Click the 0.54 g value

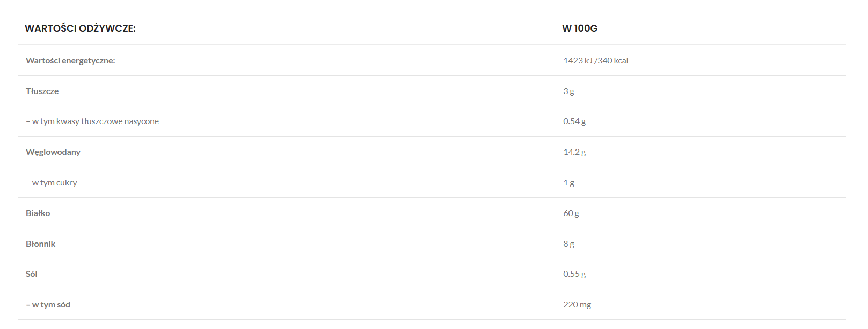pyautogui.click(x=574, y=121)
